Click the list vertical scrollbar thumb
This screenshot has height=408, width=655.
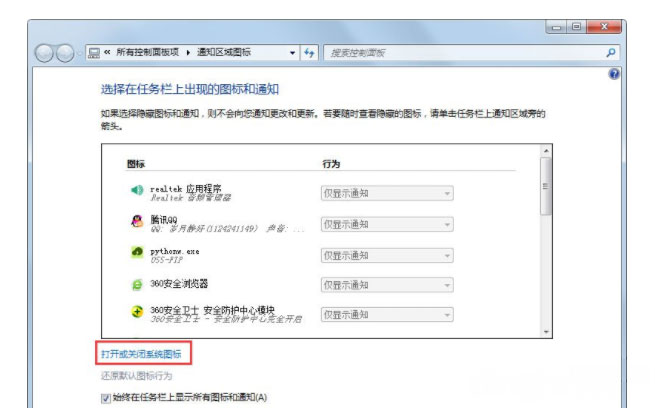pyautogui.click(x=546, y=187)
